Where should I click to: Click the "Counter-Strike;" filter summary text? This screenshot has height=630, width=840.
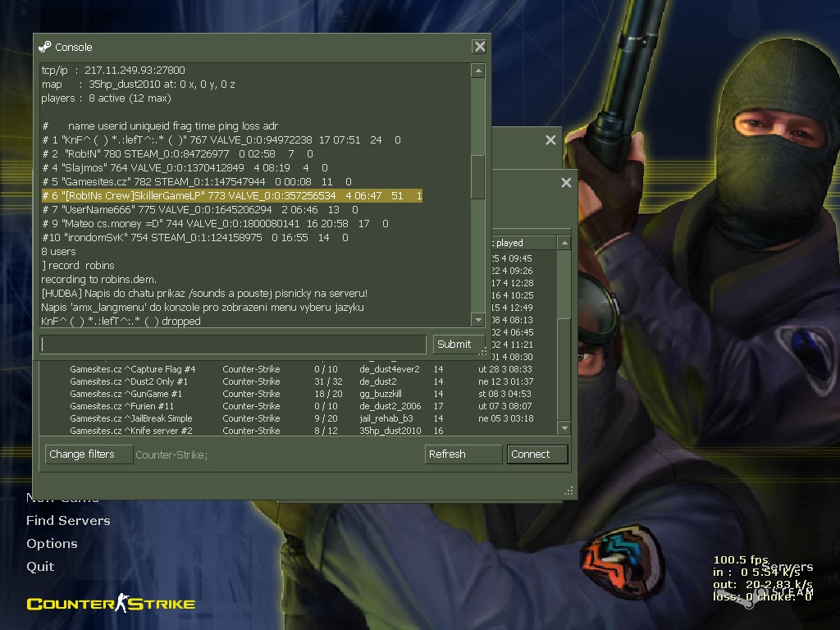171,454
